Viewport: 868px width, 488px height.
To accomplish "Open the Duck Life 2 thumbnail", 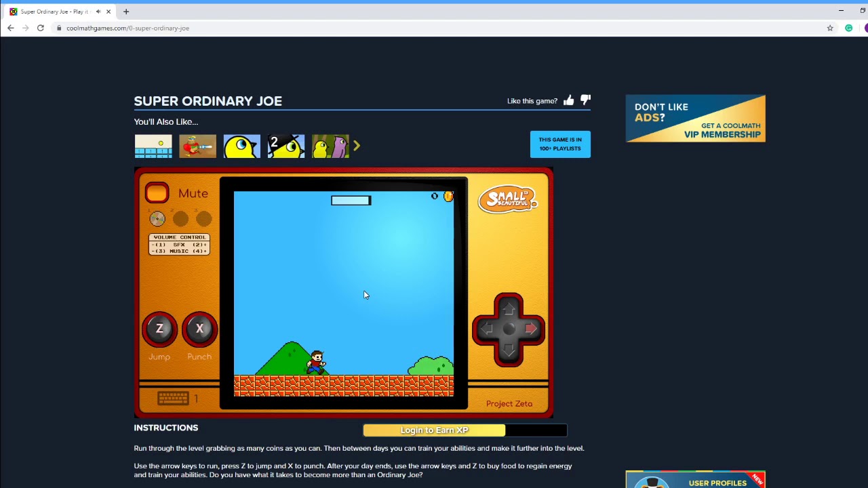I will tap(286, 146).
